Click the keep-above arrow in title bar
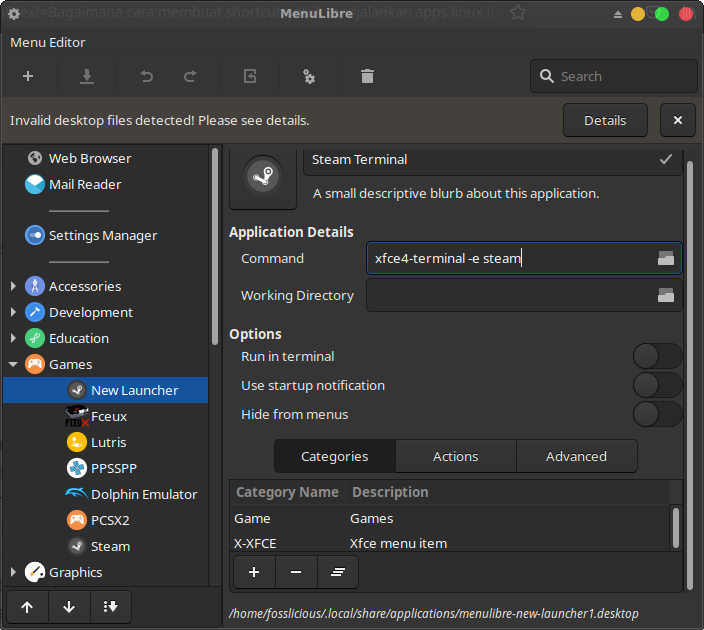 [x=618, y=14]
